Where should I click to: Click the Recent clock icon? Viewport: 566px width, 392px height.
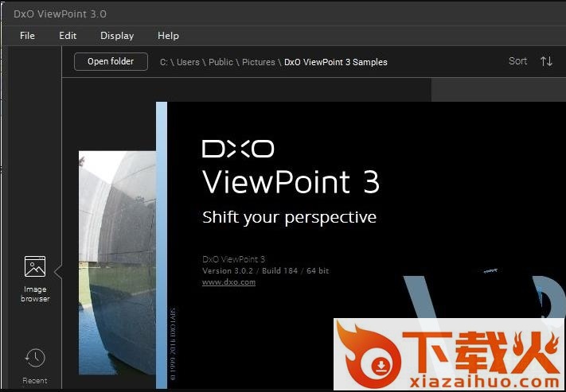click(x=35, y=358)
